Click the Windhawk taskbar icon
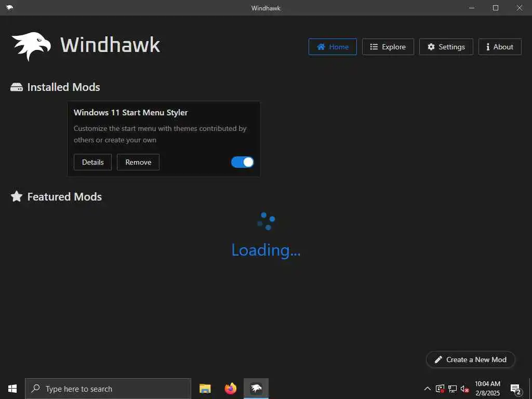The height and width of the screenshot is (399, 532). click(256, 389)
